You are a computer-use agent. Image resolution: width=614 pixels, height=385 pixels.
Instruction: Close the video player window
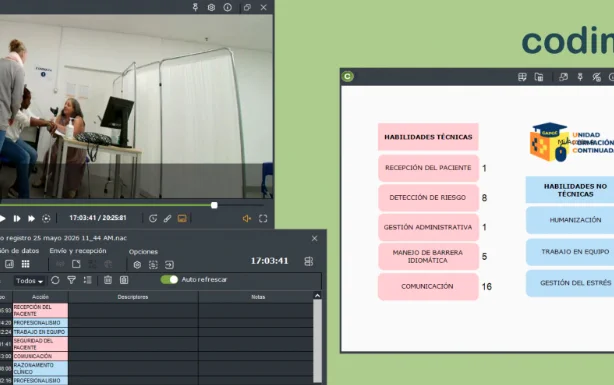point(264,7)
